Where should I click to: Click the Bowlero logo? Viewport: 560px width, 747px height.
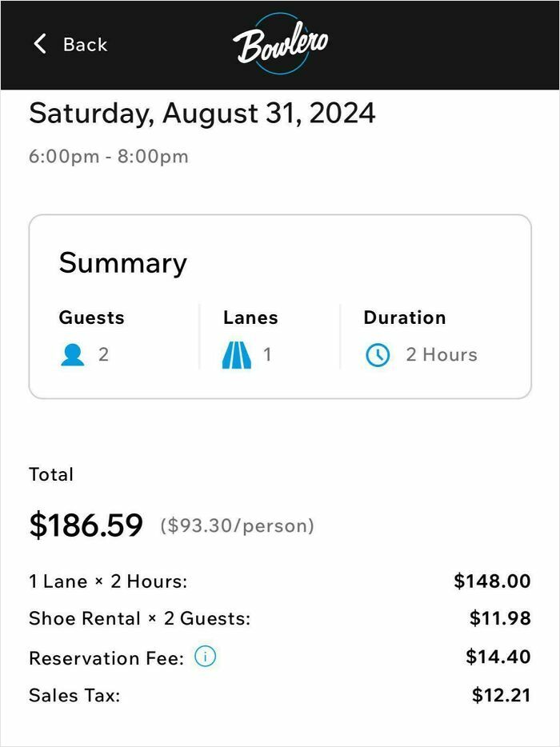point(280,44)
